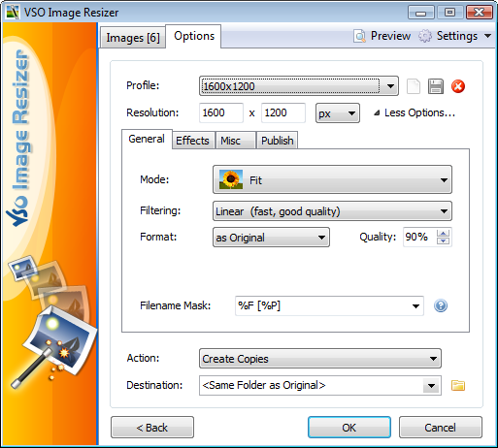Open the Filename Mask dropdown arrow

point(415,305)
